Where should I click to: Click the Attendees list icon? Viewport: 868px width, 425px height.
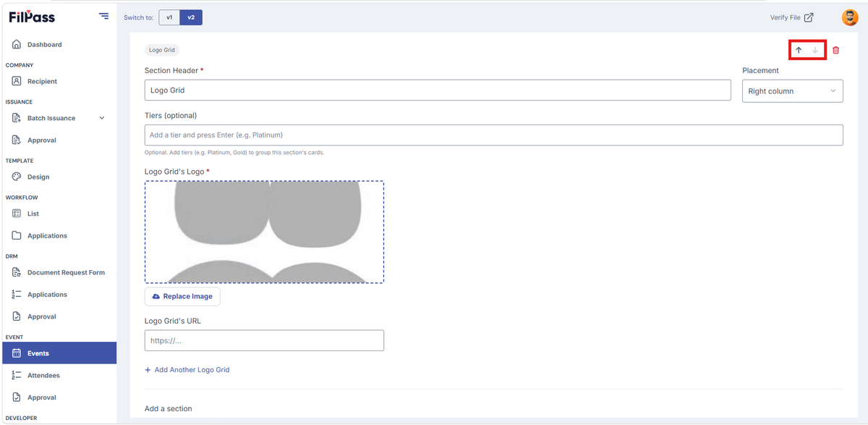(x=17, y=376)
